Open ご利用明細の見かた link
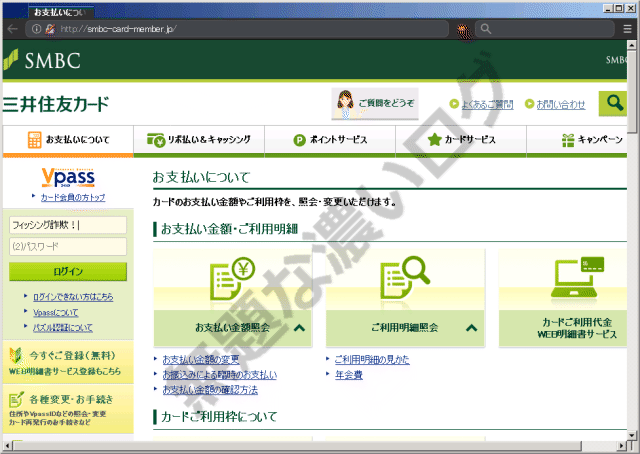640x454 pixels. (372, 360)
